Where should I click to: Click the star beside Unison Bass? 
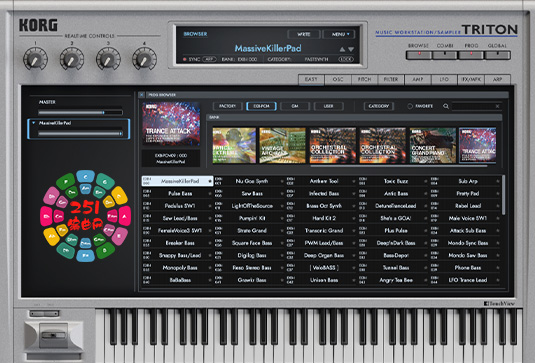pyautogui.click(x=354, y=280)
